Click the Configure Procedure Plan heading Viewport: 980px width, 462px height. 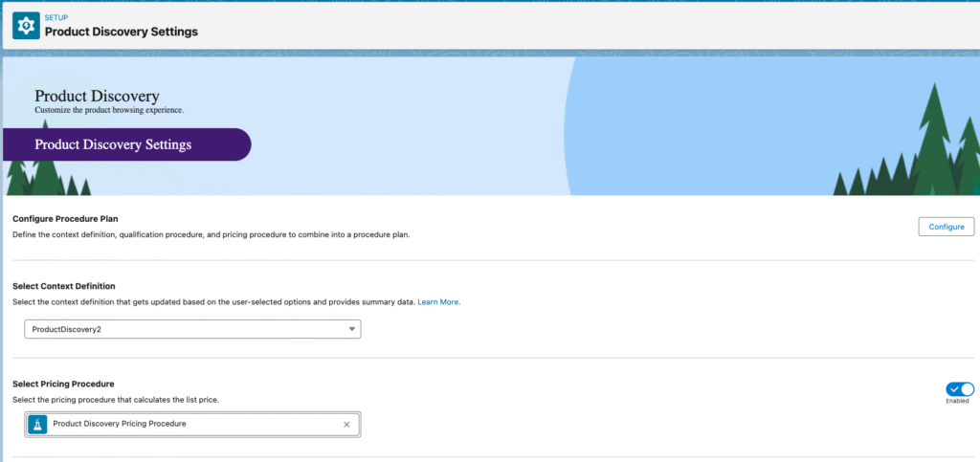click(x=65, y=219)
